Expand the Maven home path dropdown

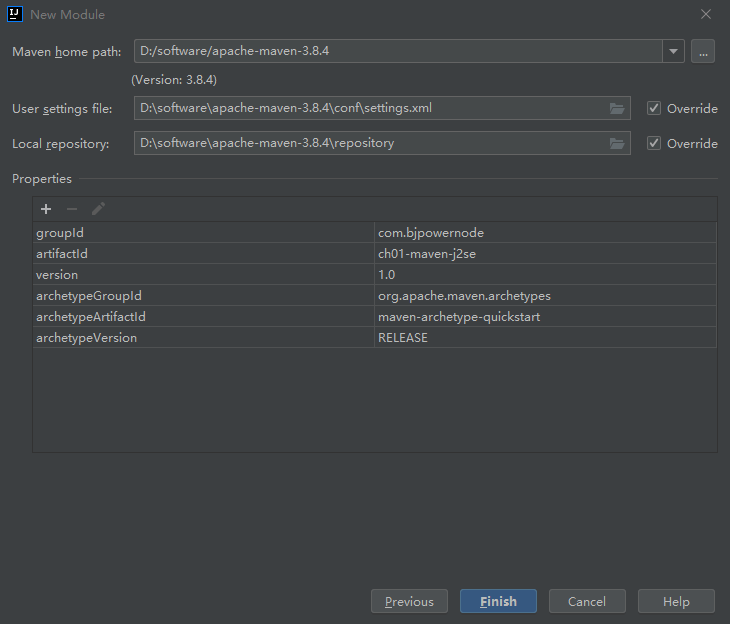[x=673, y=51]
